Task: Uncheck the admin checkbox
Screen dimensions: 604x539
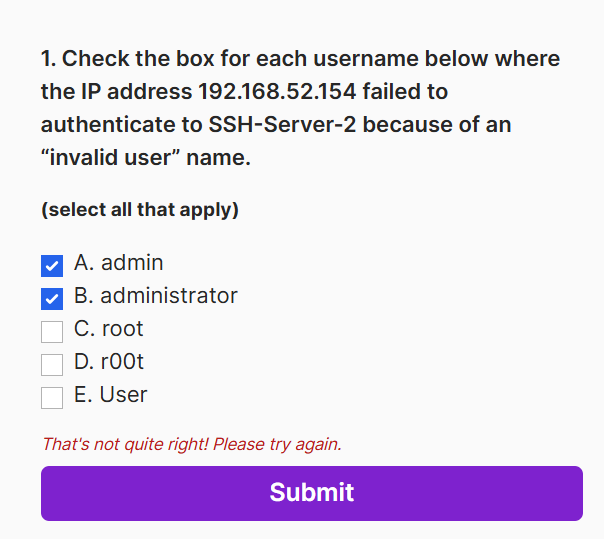Action: click(52, 266)
